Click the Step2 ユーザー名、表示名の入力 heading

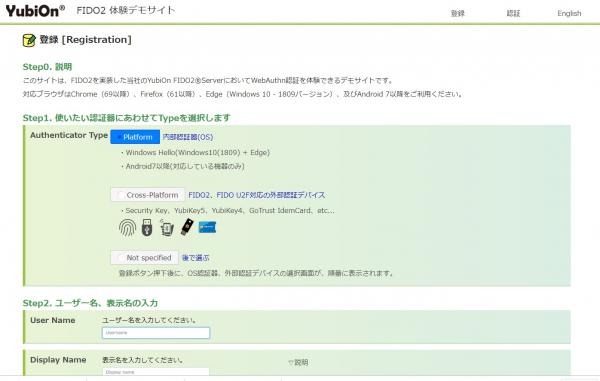point(90,303)
